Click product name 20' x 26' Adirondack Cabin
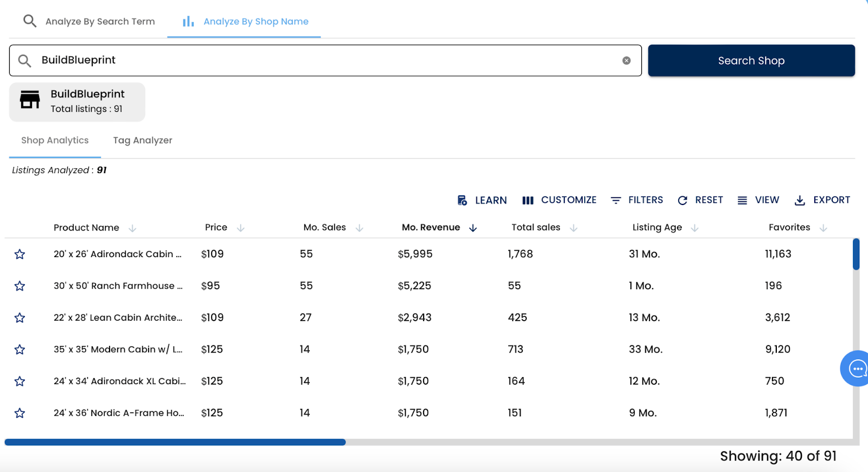868x472 pixels. click(x=117, y=254)
